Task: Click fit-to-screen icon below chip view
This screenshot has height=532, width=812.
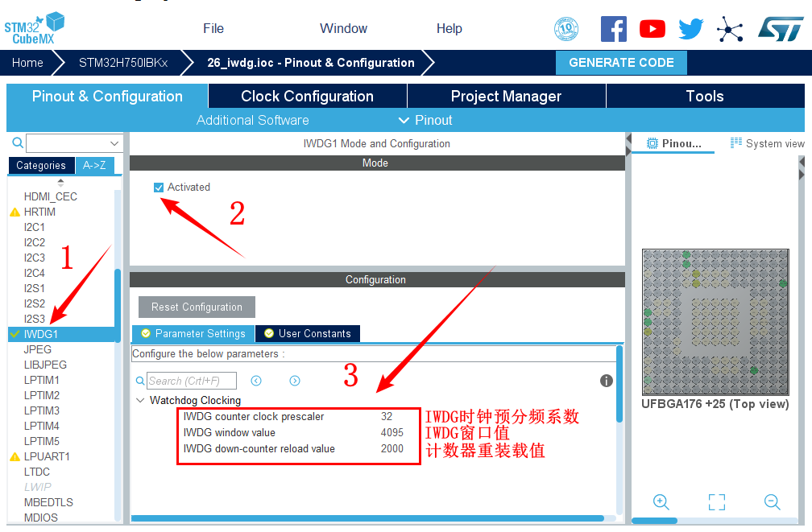Action: coord(716,502)
